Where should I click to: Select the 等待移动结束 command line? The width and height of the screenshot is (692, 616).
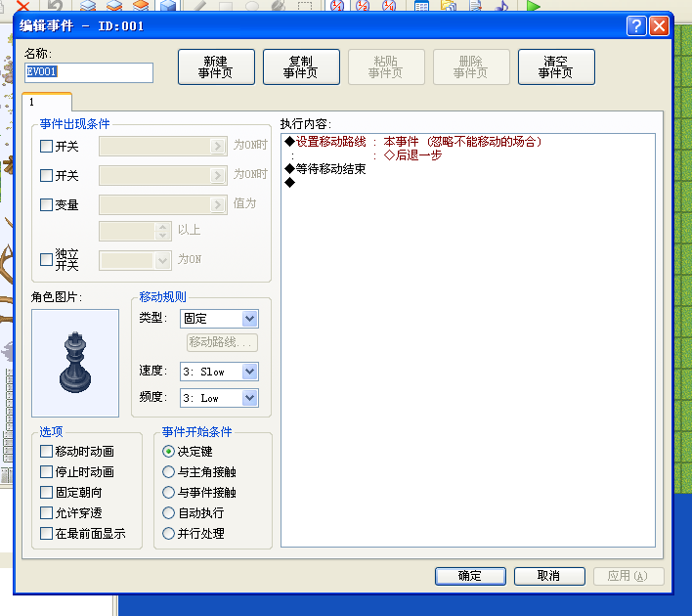pos(468,169)
